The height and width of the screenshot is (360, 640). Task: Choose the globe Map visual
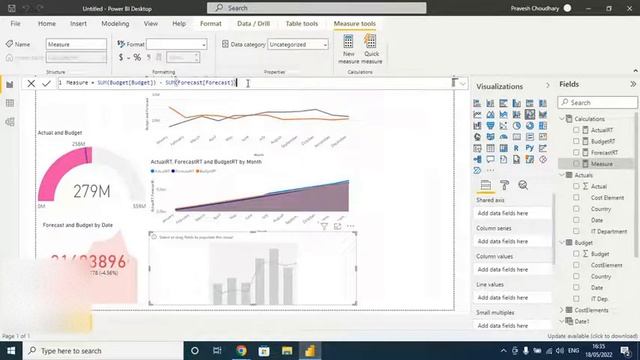pos(477,137)
